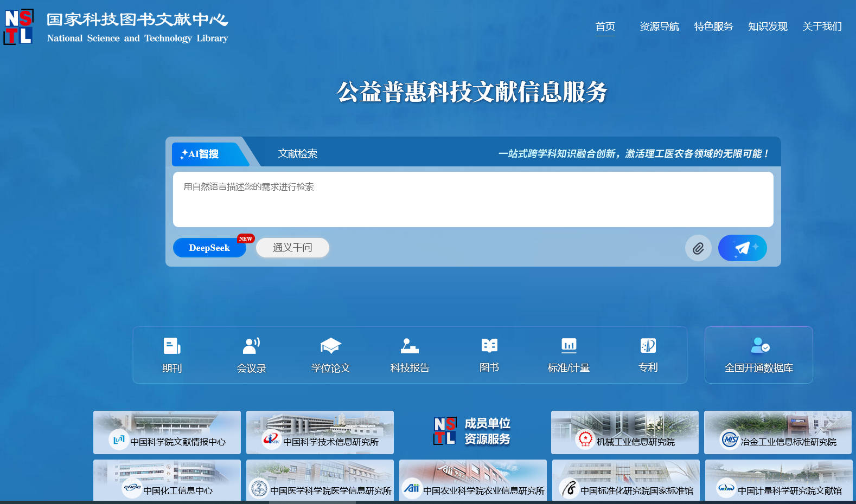The width and height of the screenshot is (856, 504).
Task: Click the 中国计量科学研究院 logo icon
Action: [726, 488]
